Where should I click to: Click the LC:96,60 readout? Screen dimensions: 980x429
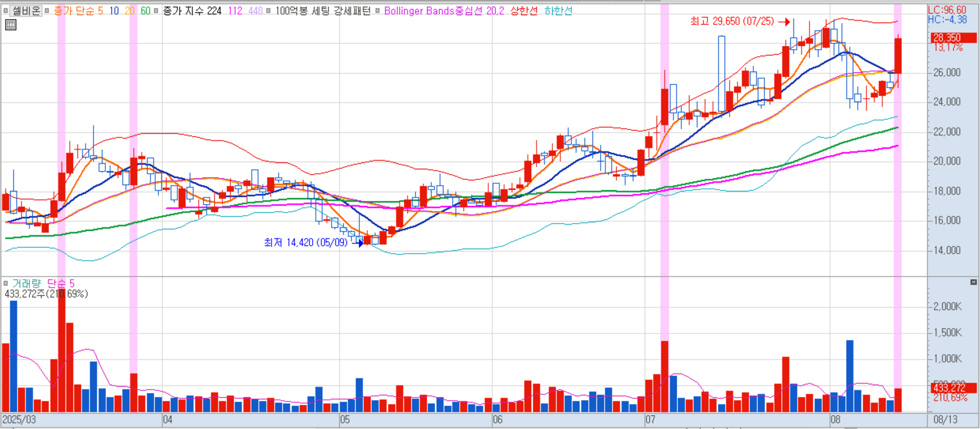click(x=947, y=10)
